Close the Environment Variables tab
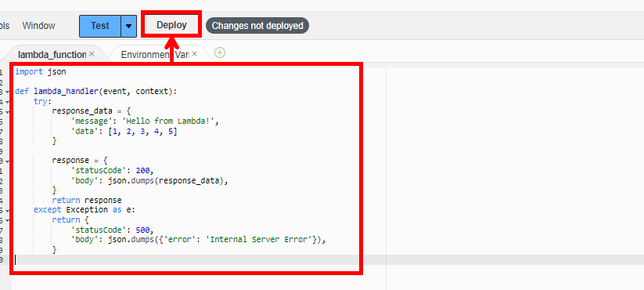 (195, 54)
